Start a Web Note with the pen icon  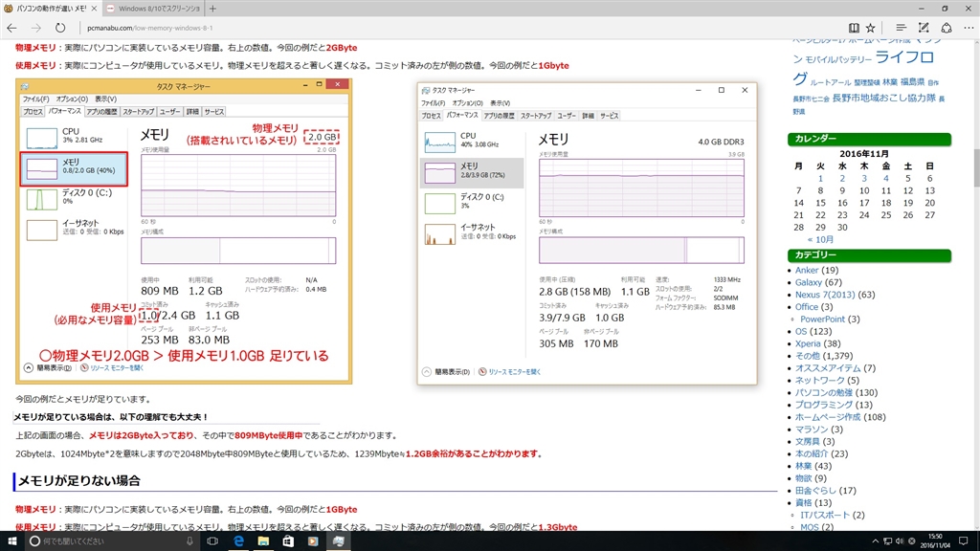pos(924,28)
